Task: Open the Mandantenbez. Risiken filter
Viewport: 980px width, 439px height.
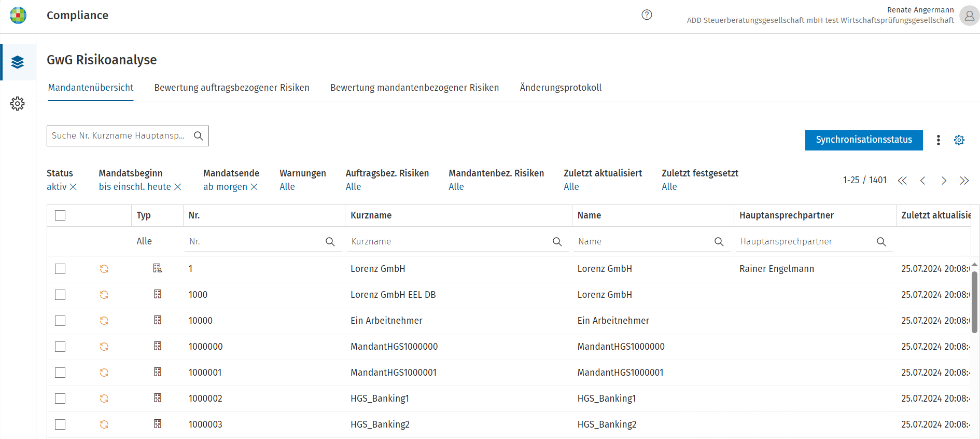Action: tap(456, 187)
